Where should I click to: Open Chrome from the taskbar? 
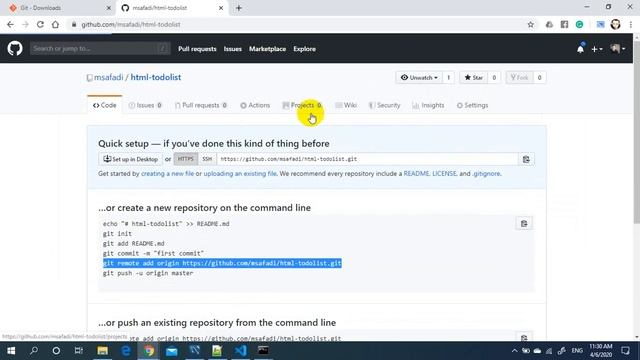pyautogui.click(x=149, y=351)
